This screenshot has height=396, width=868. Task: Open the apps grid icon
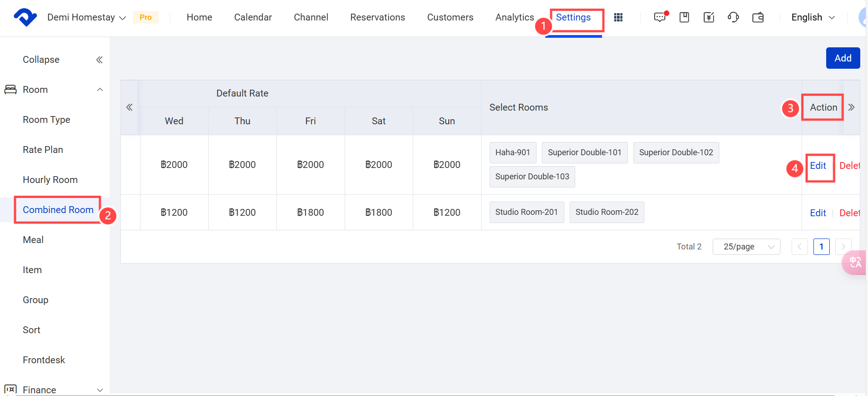click(618, 17)
